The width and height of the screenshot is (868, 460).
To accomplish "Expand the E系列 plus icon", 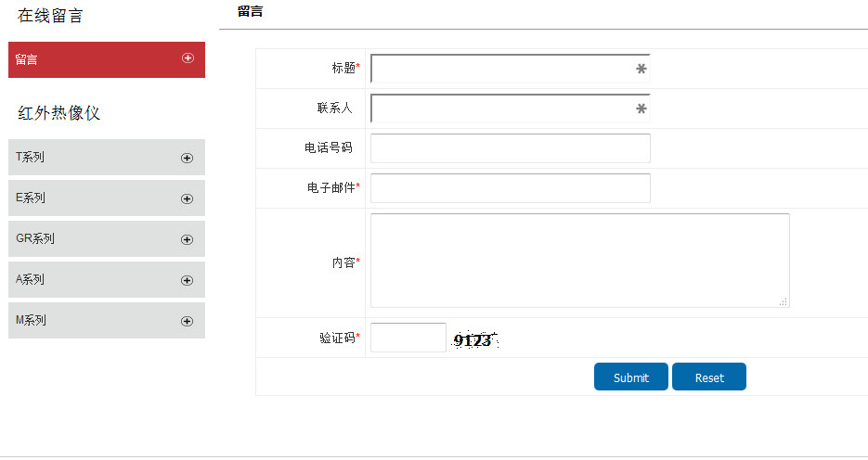I will pos(187,198).
